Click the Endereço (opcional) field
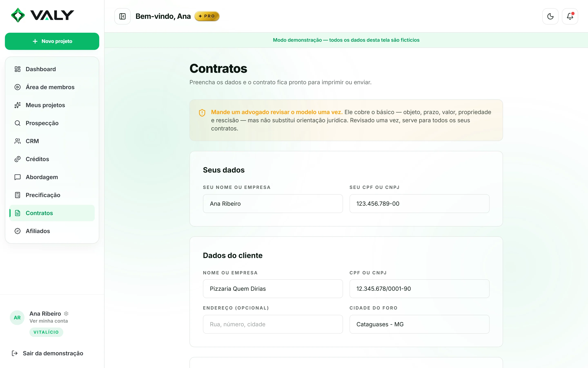The width and height of the screenshot is (588, 368). point(273,324)
